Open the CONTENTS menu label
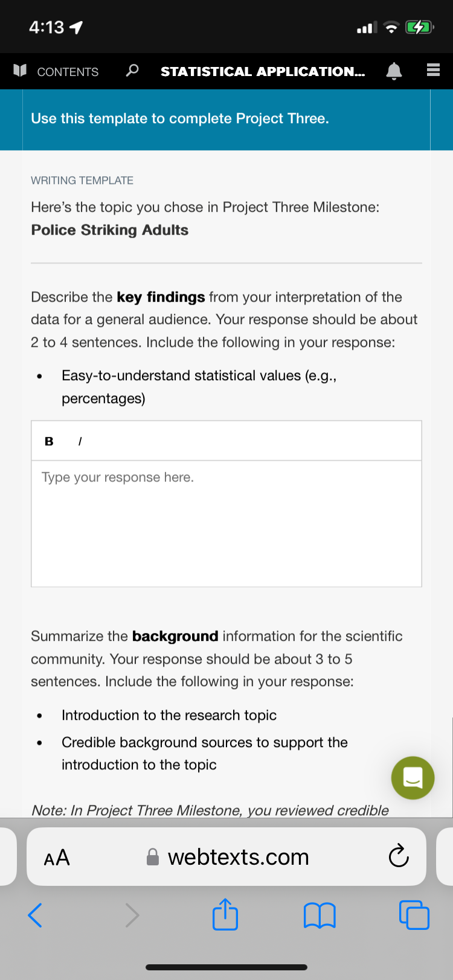Image resolution: width=453 pixels, height=980 pixels. [x=68, y=72]
